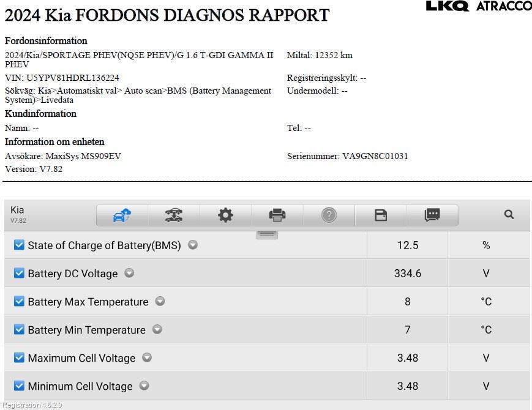Expand dropdown next to Battery Max Temperature
Screen dimensions: 532x410
point(160,301)
